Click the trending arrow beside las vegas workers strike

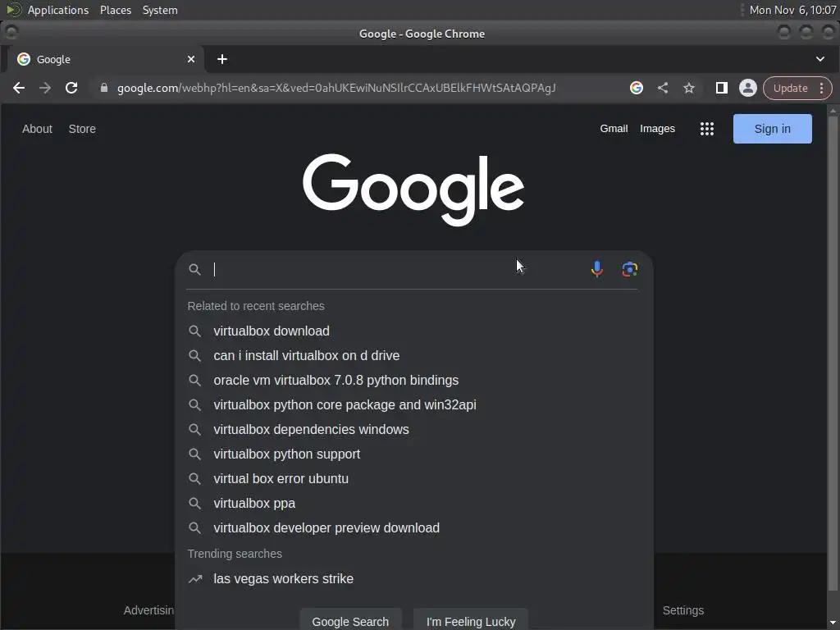(195, 578)
